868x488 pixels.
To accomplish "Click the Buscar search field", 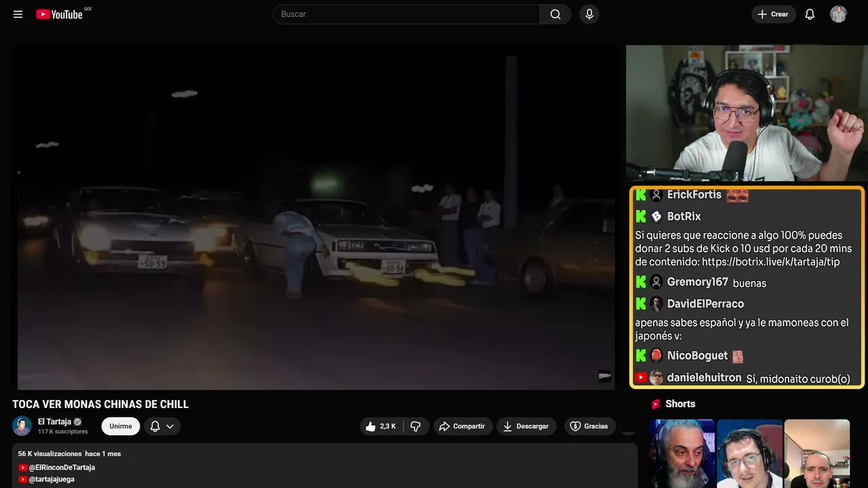I will point(406,14).
